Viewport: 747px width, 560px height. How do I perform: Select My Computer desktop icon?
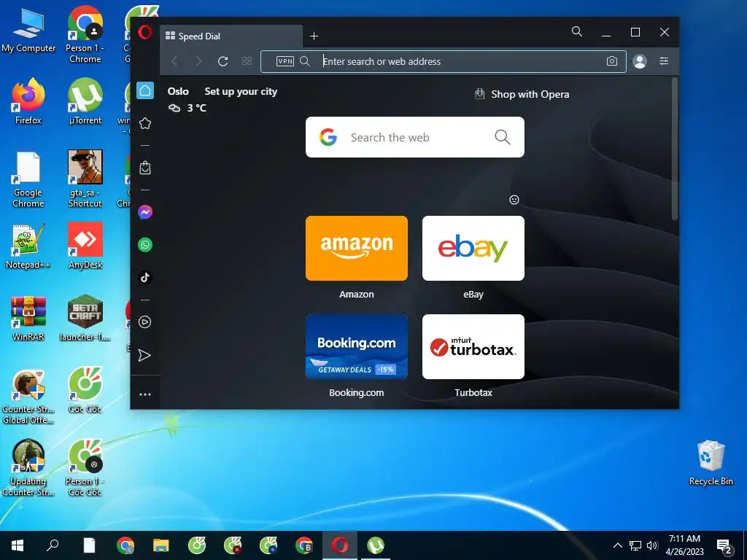pos(28,31)
